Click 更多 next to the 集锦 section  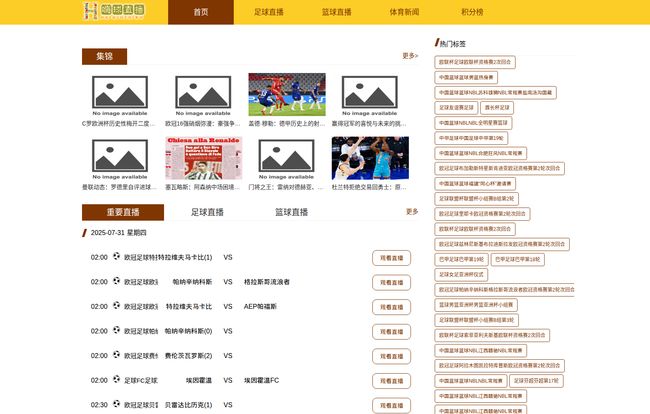point(410,56)
